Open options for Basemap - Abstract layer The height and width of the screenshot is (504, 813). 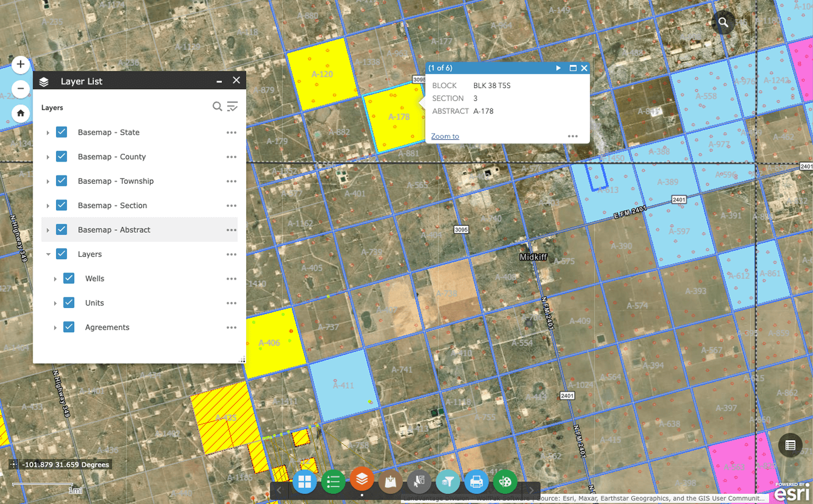coord(231,230)
